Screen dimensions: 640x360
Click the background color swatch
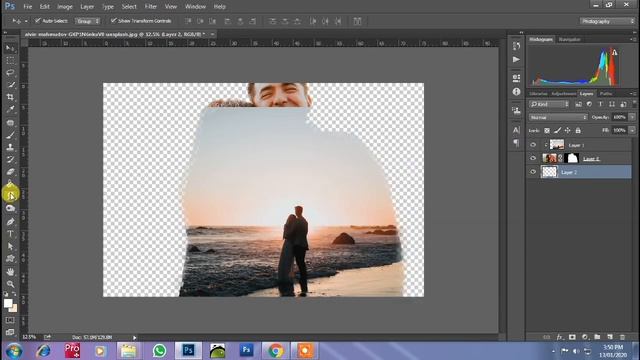tap(14, 309)
